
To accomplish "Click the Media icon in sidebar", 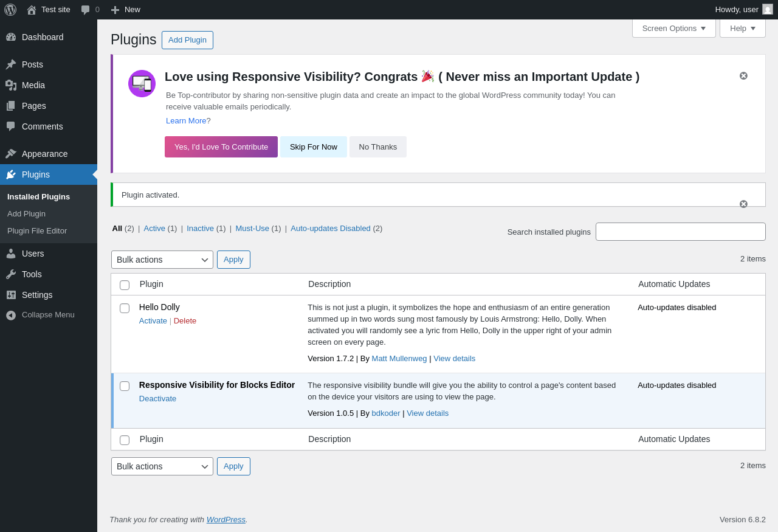I will coord(11,85).
